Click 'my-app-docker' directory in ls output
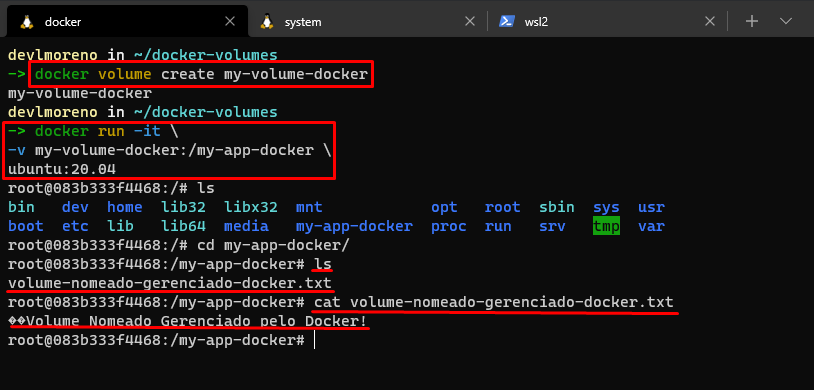Viewport: 814px width, 390px height. click(354, 226)
